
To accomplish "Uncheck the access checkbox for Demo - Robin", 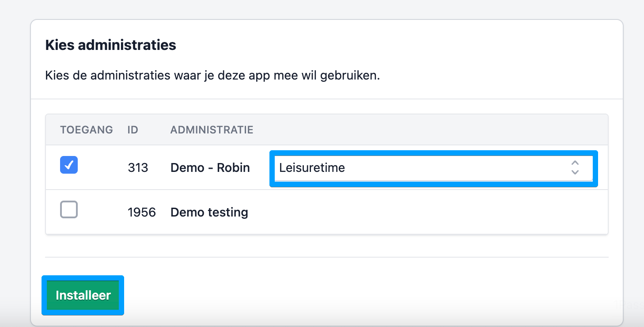I will (x=69, y=165).
